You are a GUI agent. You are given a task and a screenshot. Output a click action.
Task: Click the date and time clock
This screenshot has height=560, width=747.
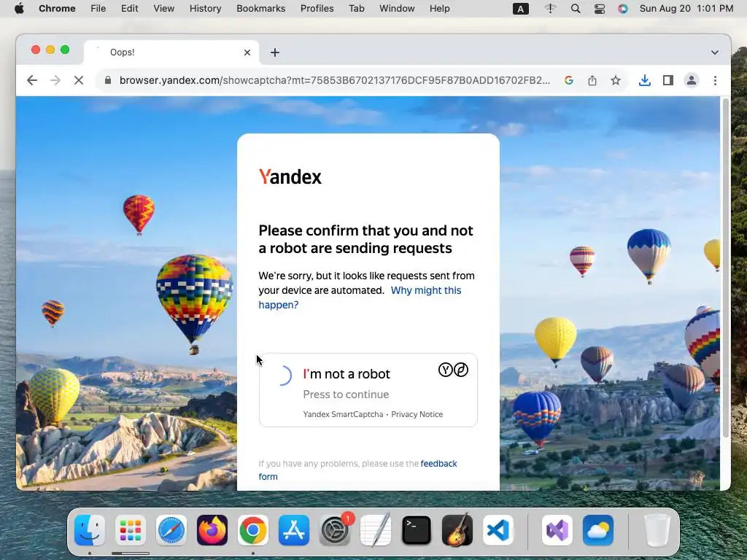pyautogui.click(x=686, y=9)
